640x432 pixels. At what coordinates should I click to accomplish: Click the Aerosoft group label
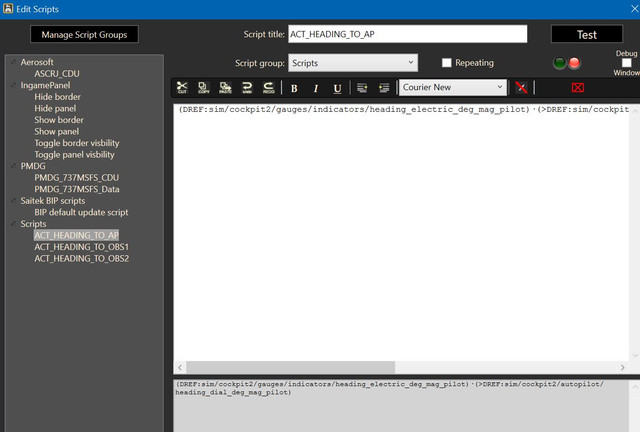(37, 62)
